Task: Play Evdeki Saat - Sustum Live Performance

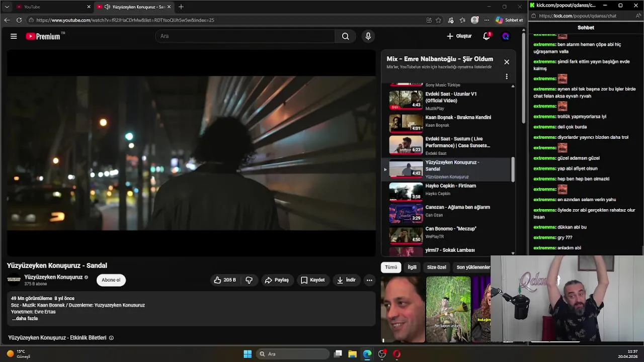Action: 447,146
